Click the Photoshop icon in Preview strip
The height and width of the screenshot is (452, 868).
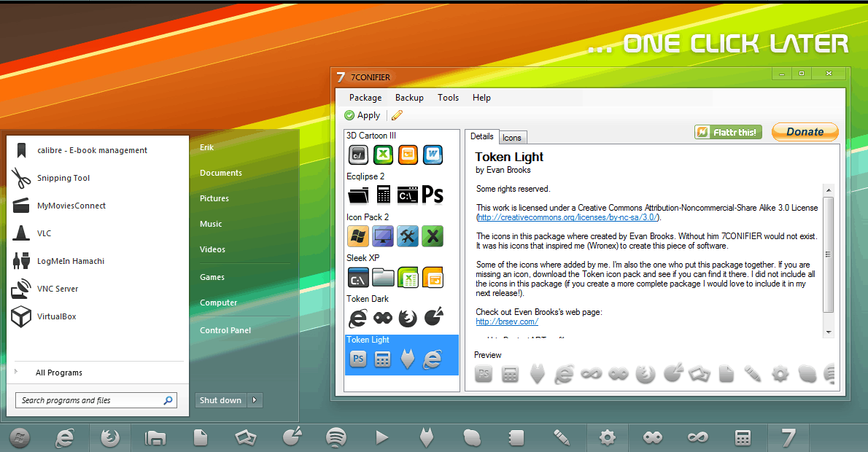(x=484, y=374)
